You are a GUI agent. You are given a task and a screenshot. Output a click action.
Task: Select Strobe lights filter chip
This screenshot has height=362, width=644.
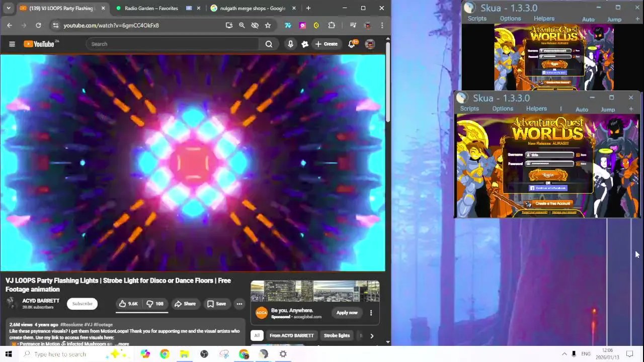pos(337,336)
